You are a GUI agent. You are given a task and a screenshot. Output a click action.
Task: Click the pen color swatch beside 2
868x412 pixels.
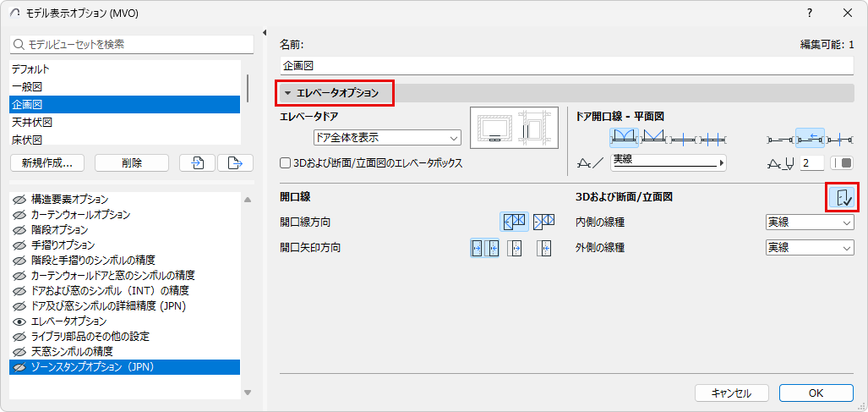[842, 163]
